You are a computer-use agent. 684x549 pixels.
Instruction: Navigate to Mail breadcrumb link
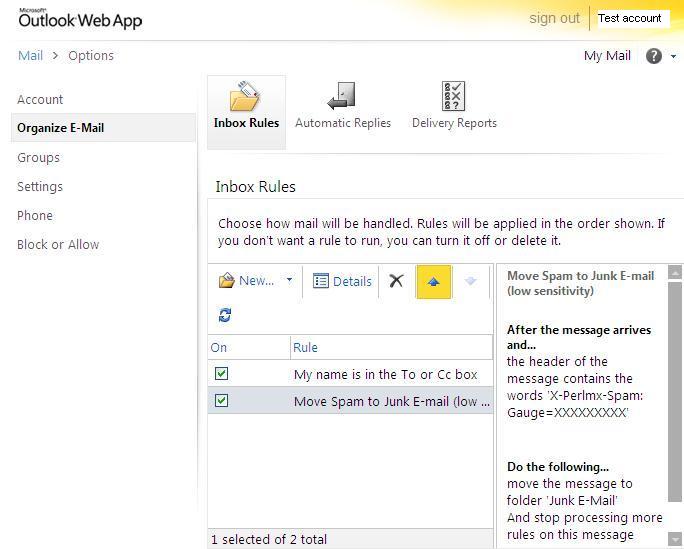coord(30,55)
